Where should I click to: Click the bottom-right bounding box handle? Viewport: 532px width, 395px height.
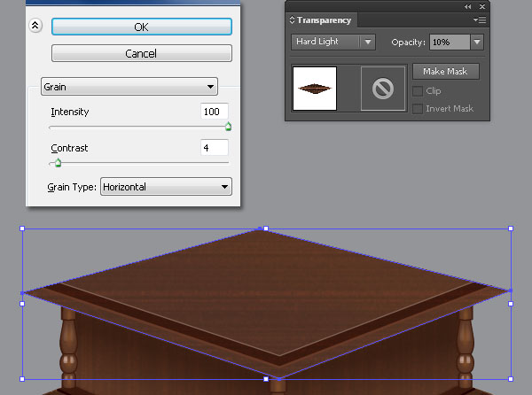511,379
